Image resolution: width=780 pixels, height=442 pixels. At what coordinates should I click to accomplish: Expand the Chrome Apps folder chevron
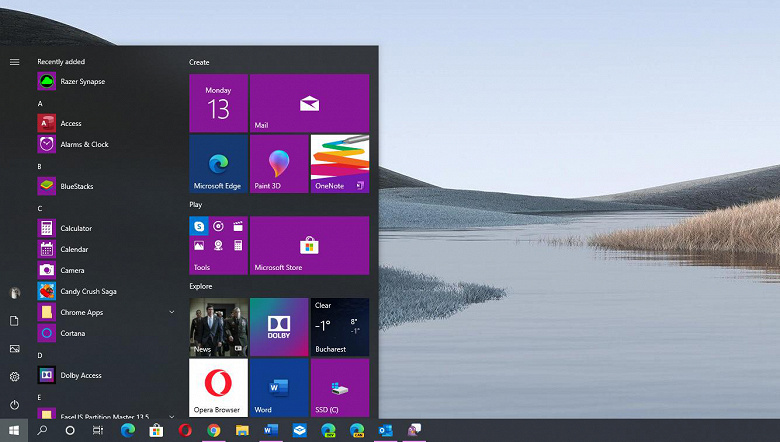tap(172, 312)
